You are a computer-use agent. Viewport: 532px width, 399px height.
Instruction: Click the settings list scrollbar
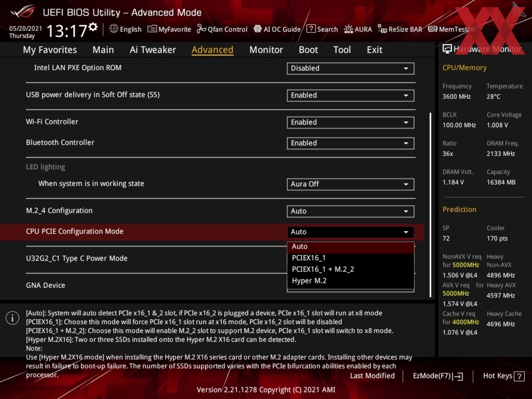pos(430,205)
